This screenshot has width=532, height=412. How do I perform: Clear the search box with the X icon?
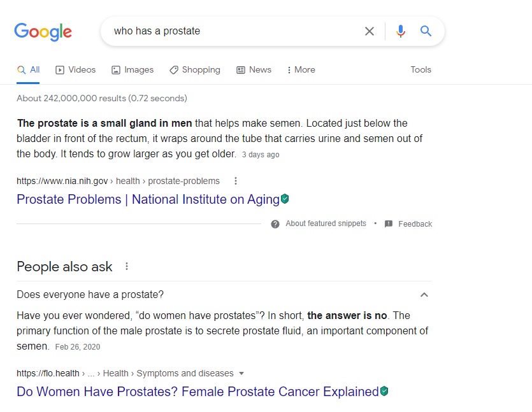click(x=370, y=31)
